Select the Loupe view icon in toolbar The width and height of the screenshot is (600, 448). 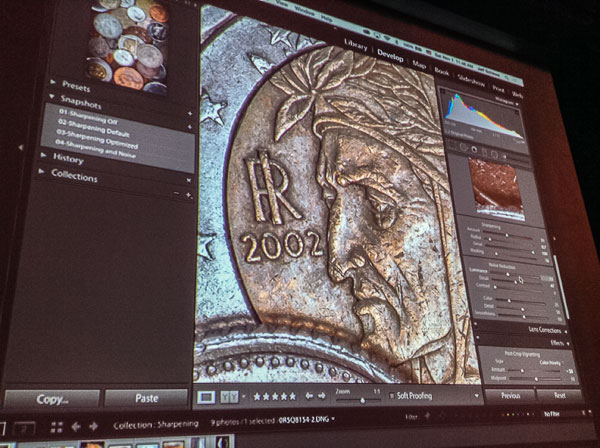pyautogui.click(x=205, y=396)
